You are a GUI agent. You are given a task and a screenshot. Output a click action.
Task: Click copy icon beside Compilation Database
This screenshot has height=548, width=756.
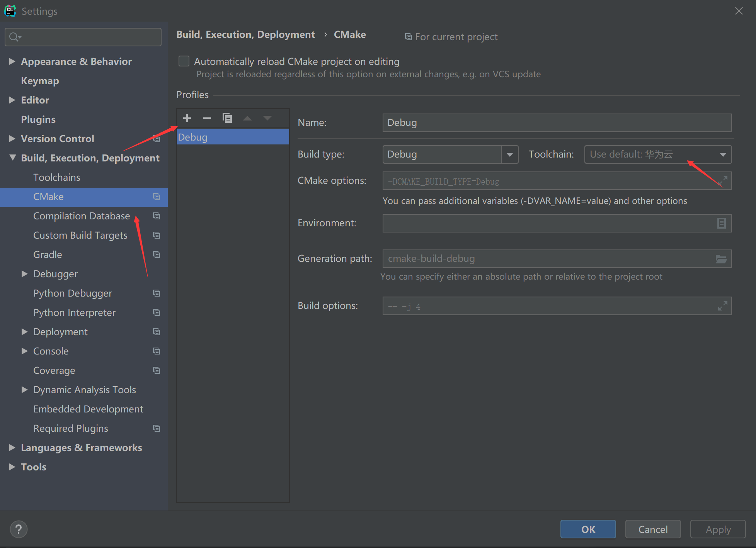(157, 216)
